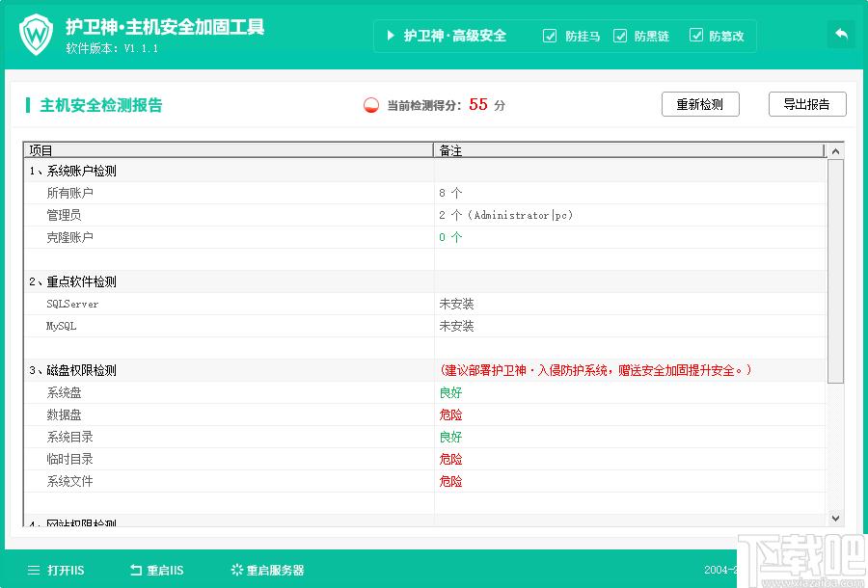Click the green 0 个 value
868x588 pixels.
coord(450,237)
